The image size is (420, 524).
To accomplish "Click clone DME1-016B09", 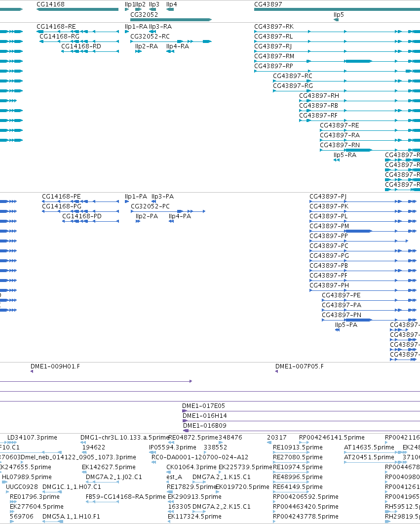I will pyautogui.click(x=205, y=426).
